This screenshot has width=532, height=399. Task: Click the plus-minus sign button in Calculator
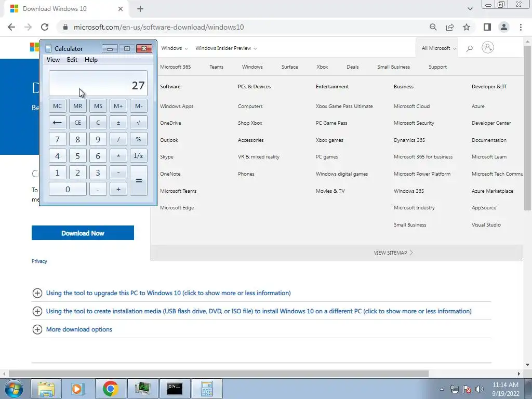click(118, 123)
